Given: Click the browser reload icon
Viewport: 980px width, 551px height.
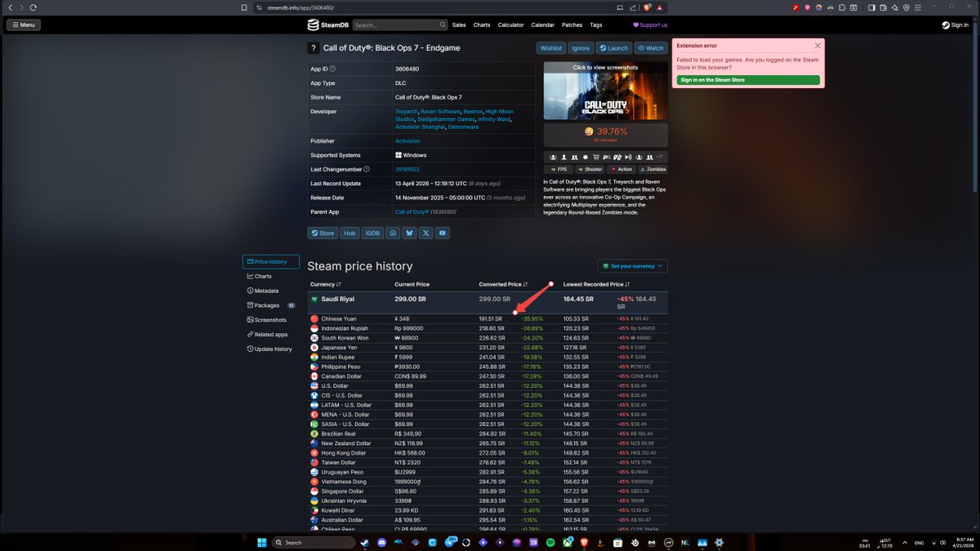Looking at the screenshot, I should [33, 7].
